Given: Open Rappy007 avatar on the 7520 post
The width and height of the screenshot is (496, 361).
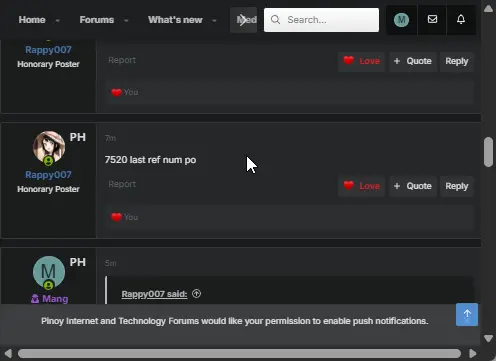Looking at the screenshot, I should pos(49,147).
